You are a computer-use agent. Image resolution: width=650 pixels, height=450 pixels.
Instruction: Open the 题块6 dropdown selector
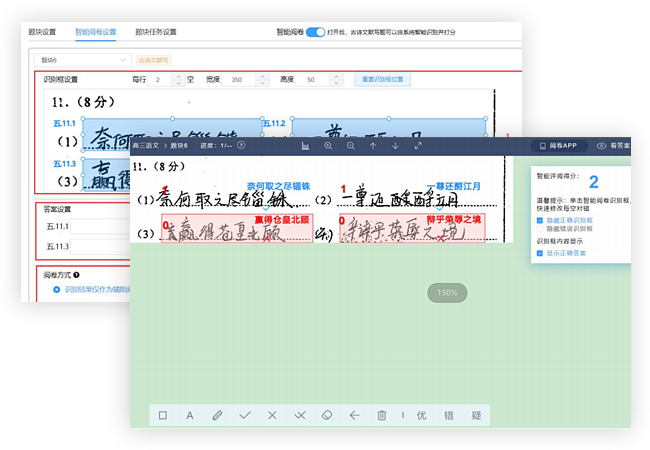click(84, 59)
